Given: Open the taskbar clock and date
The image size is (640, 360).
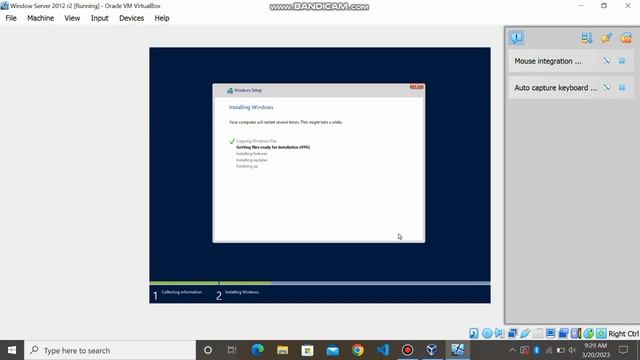Looking at the screenshot, I should [x=596, y=350].
